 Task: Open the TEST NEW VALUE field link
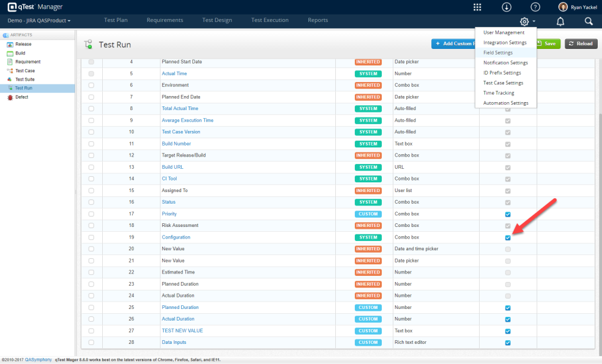coord(182,331)
